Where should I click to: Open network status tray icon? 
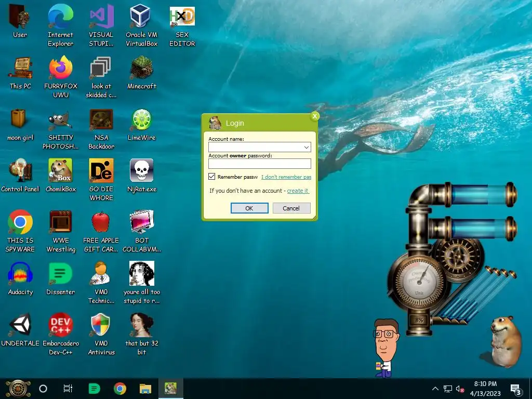447,389
